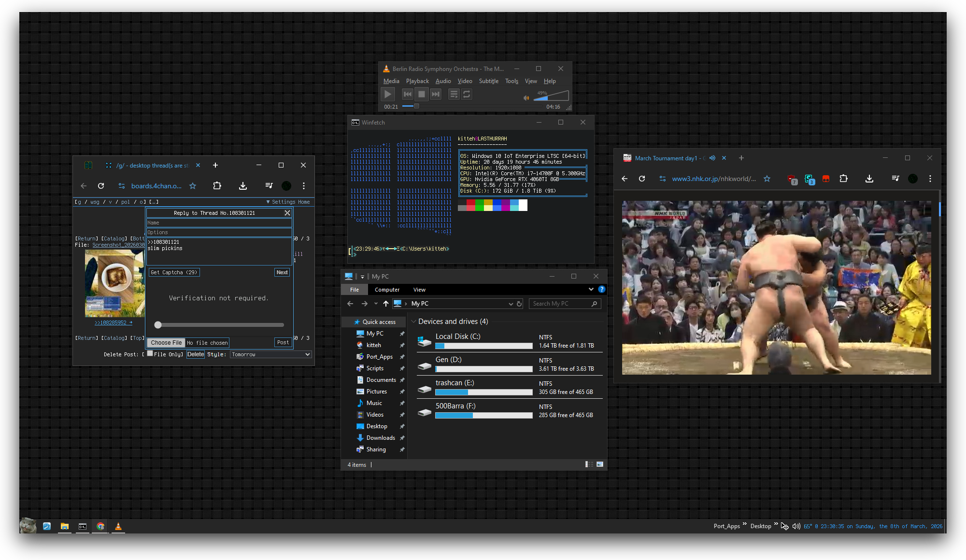This screenshot has width=966, height=560.
Task: Toggle VLC loop mode icon
Action: click(467, 95)
